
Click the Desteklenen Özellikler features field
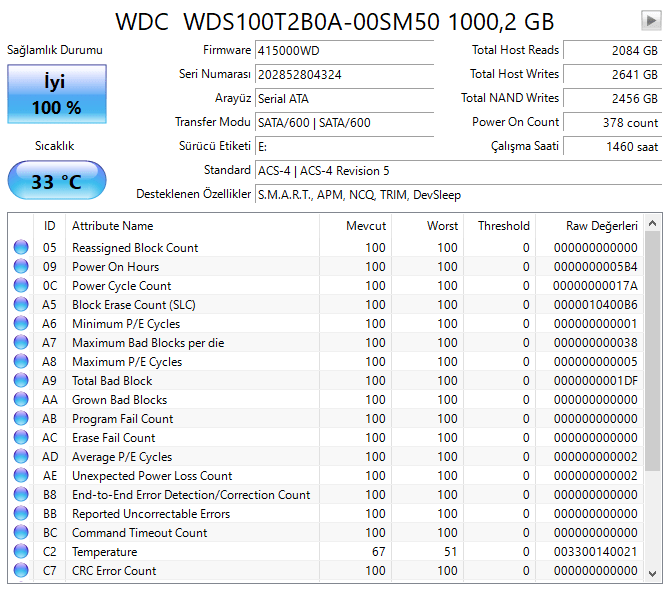(x=458, y=195)
